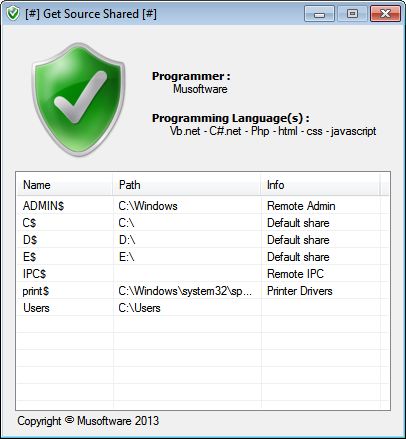Sort list by Info column header

pos(320,185)
